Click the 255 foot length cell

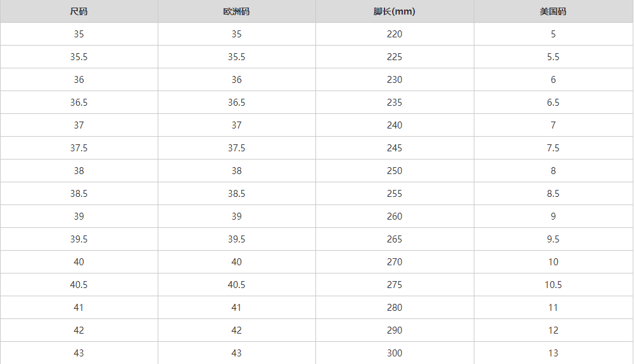(x=394, y=194)
